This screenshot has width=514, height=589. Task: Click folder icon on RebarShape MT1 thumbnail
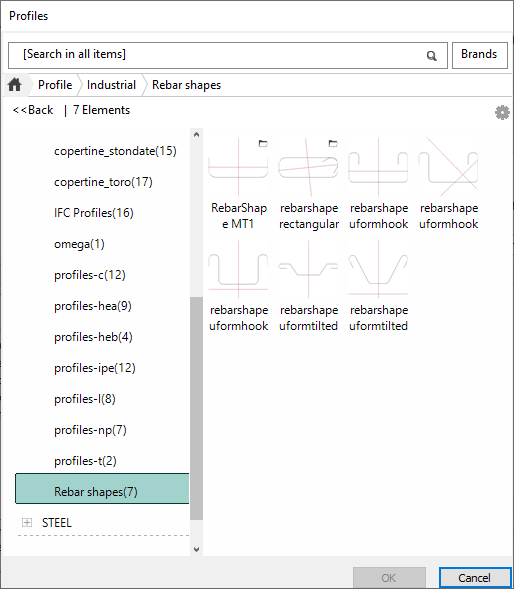click(263, 143)
